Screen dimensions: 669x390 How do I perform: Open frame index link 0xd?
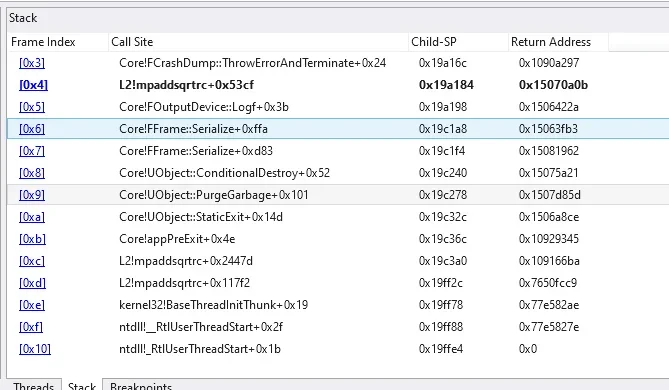tap(32, 283)
